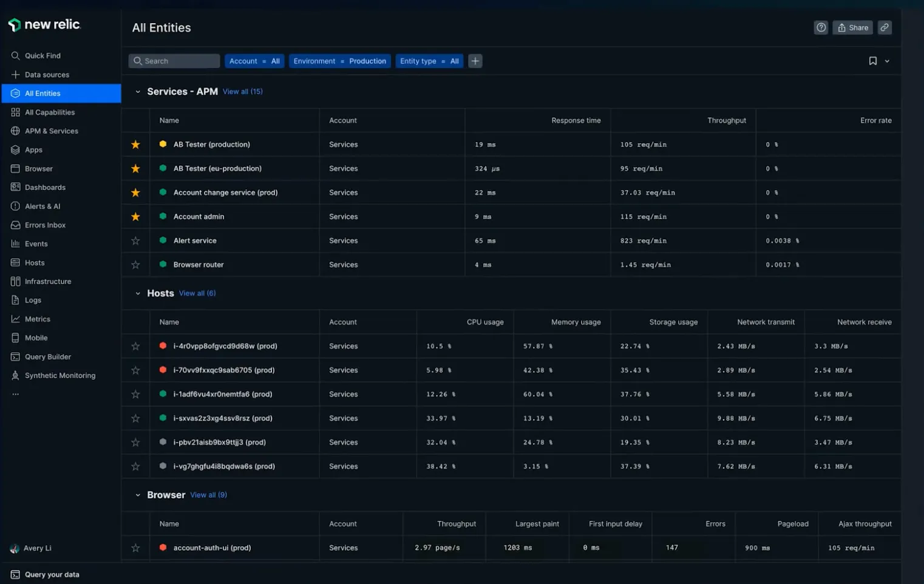Screen dimensions: 924x584
Task: Unfavorite AB Tester (eu-production) star
Action: coord(135,168)
